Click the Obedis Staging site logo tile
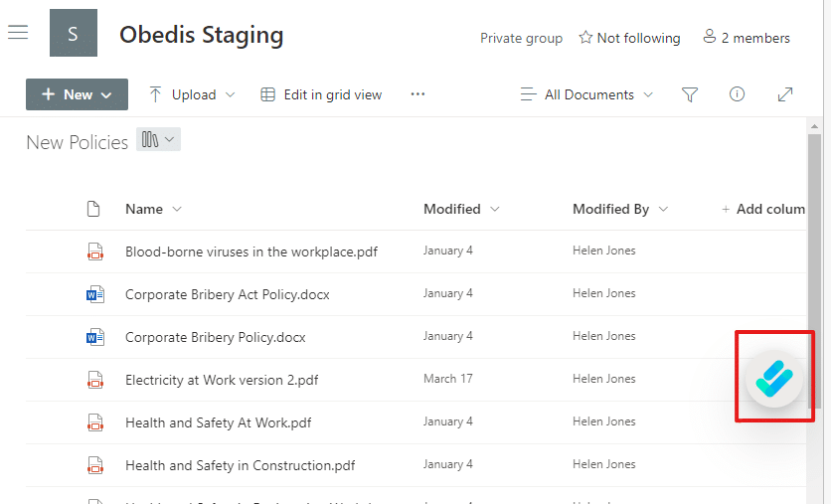831x504 pixels. click(74, 34)
